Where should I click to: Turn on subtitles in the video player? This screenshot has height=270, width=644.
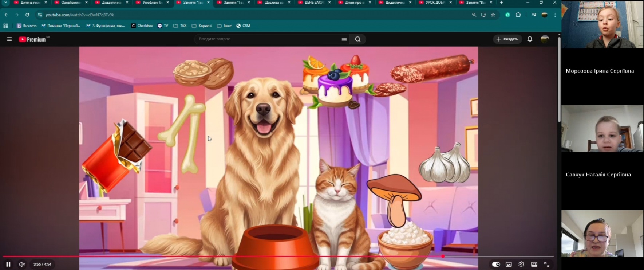509,264
